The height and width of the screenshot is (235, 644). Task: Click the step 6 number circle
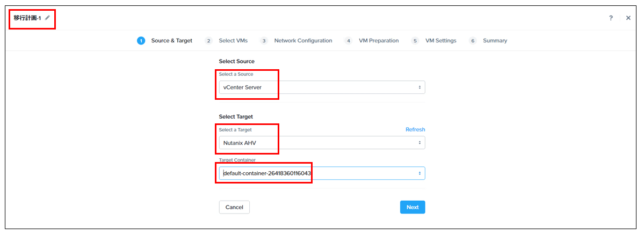pyautogui.click(x=473, y=41)
